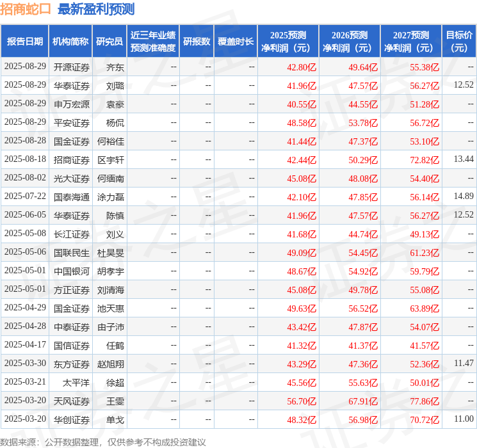Click 招商证券 institution cell
Viewport: 477px width, 448px height.
[72, 160]
